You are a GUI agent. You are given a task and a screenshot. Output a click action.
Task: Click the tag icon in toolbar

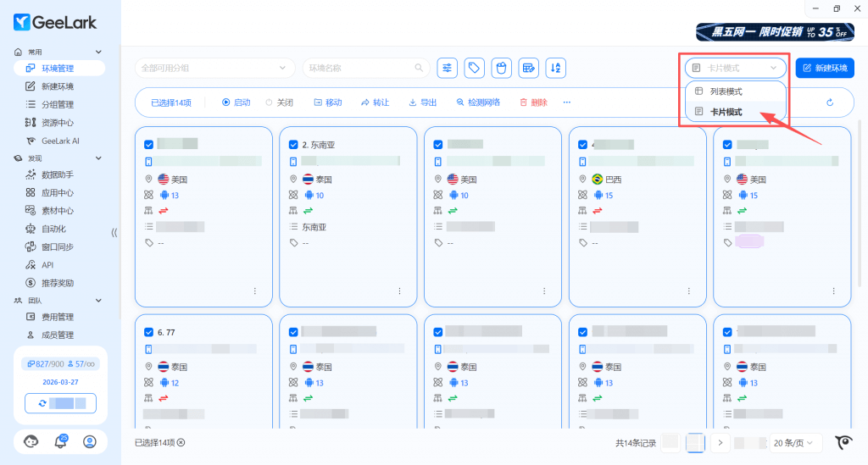point(475,68)
